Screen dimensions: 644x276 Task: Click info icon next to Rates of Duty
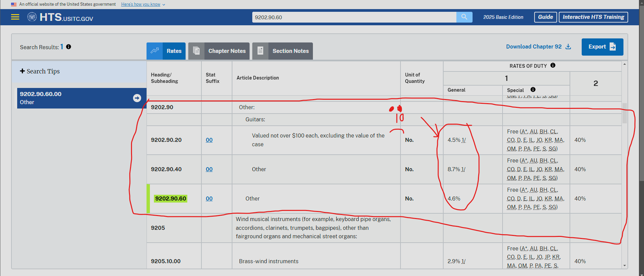tap(553, 65)
